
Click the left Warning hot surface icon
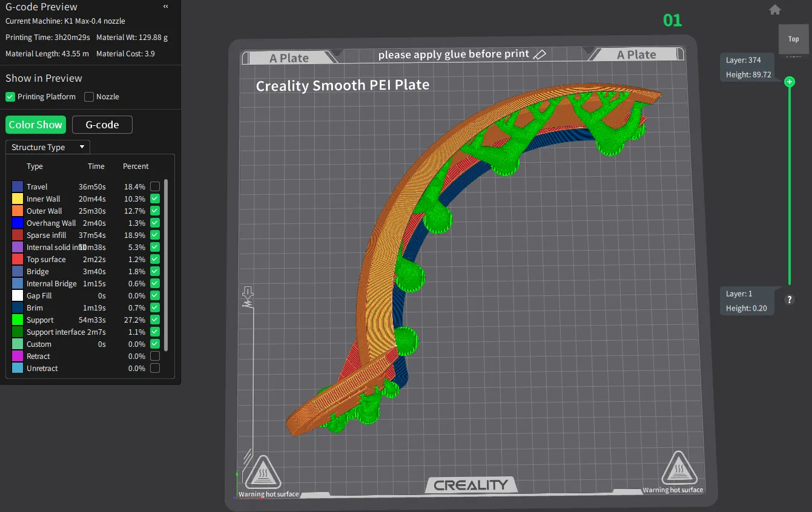click(263, 471)
